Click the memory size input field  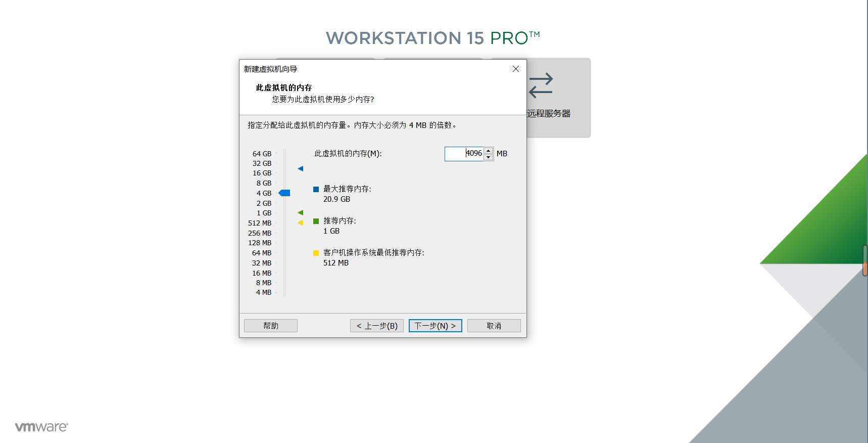tap(464, 154)
